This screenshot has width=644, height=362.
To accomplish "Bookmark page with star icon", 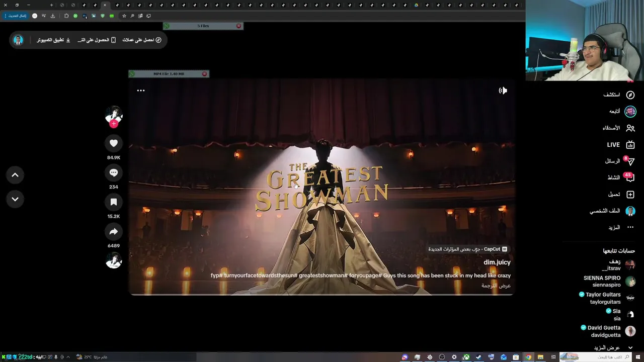I will pyautogui.click(x=124, y=16).
